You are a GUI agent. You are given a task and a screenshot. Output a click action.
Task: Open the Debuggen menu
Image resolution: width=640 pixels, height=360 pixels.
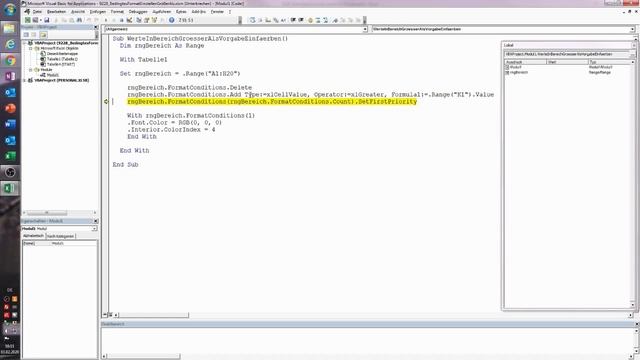138,12
